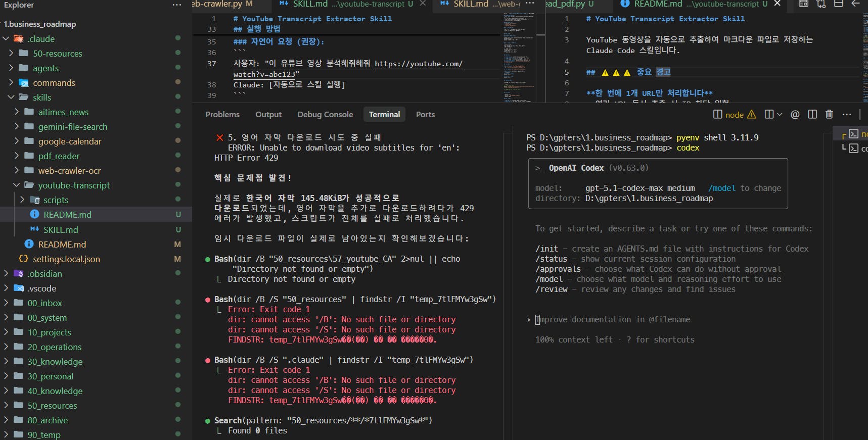
Task: Open the Debug Console tab
Action: pos(325,115)
